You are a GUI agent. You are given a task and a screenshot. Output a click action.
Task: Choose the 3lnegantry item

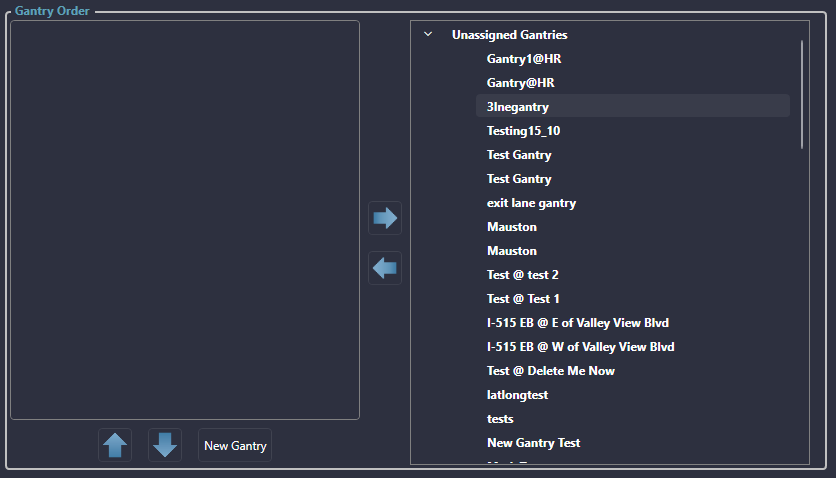coord(518,107)
